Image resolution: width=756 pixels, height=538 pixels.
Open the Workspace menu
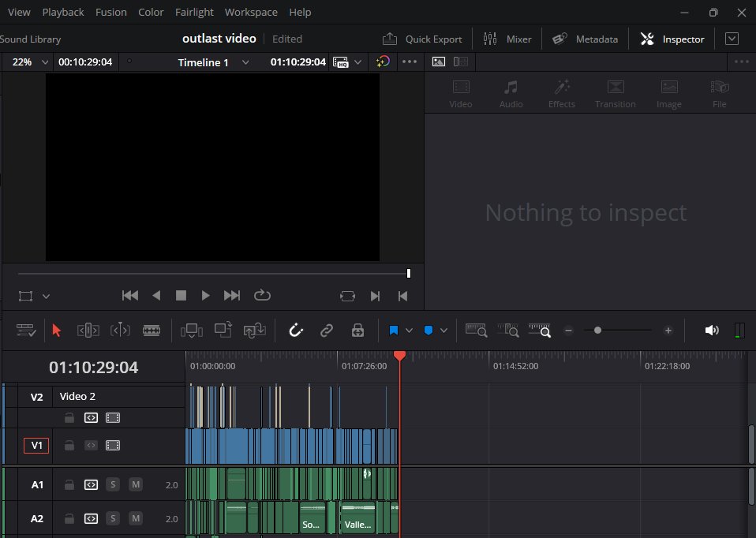(x=251, y=12)
